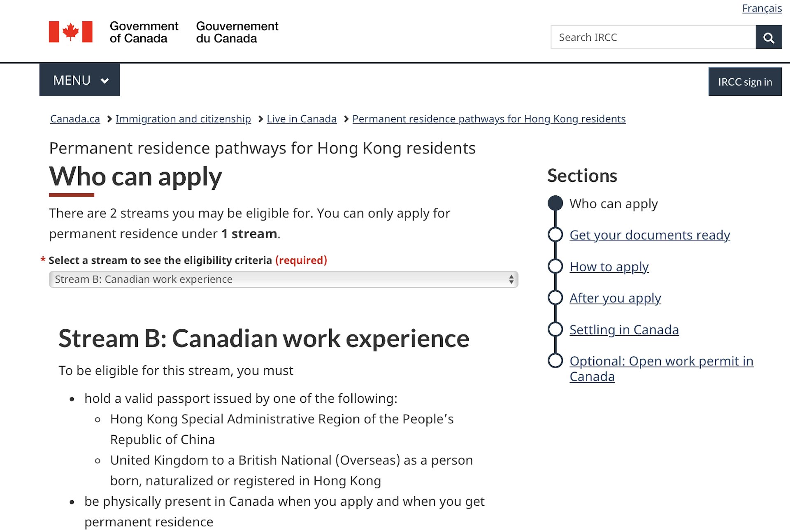Click the Optional: Open work permit step circle
Viewport: 790px width, 532px height.
(x=555, y=360)
